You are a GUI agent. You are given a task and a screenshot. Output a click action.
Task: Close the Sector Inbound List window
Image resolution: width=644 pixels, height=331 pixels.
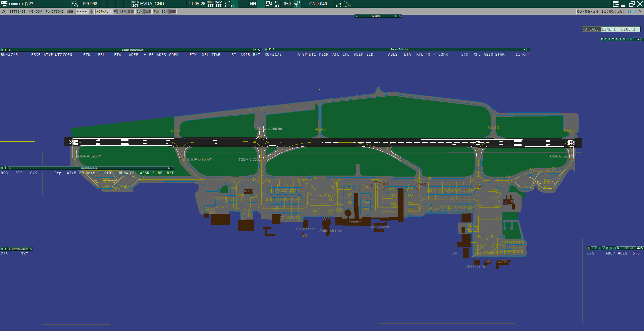click(x=259, y=50)
